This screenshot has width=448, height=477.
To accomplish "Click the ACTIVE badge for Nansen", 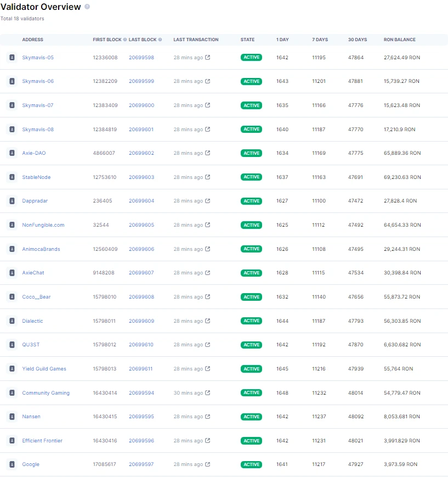I will pyautogui.click(x=251, y=417).
